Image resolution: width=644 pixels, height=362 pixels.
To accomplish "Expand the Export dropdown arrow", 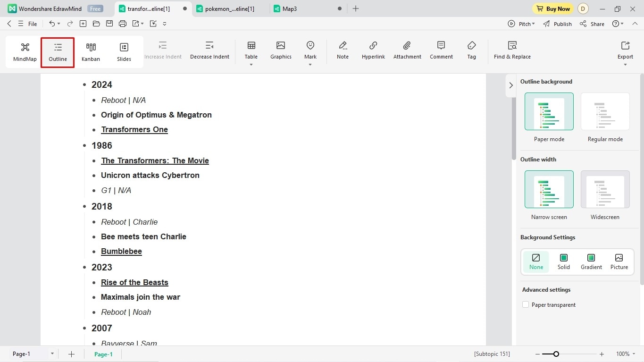I will coord(625,65).
